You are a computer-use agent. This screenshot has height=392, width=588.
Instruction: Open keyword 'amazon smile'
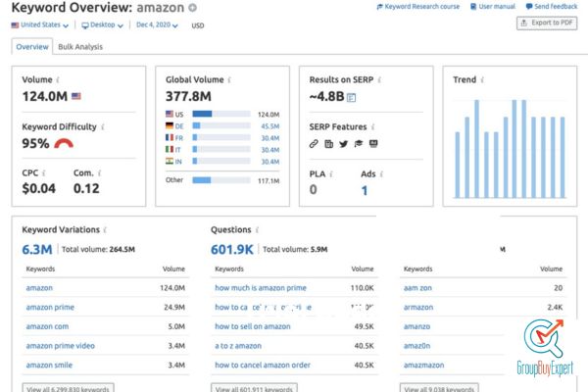coord(49,365)
